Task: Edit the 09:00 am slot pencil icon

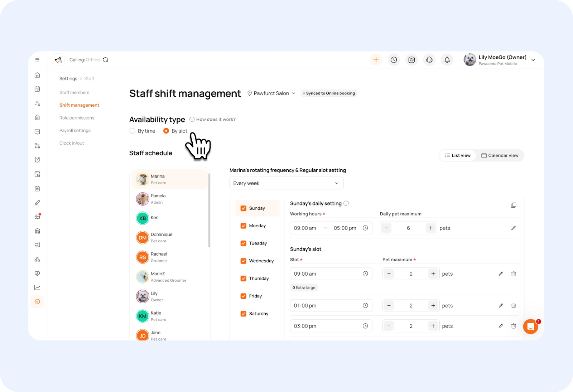Action: tap(501, 274)
